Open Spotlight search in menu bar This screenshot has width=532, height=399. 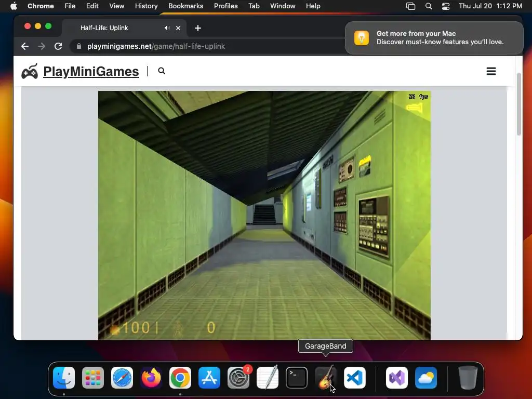click(x=429, y=6)
